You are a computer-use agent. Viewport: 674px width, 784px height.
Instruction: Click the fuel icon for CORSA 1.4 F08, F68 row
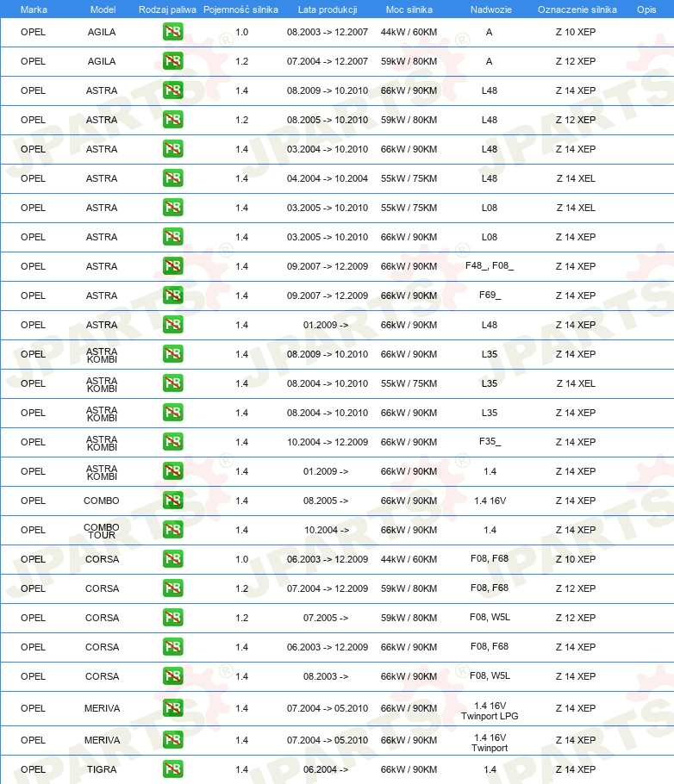tap(172, 646)
